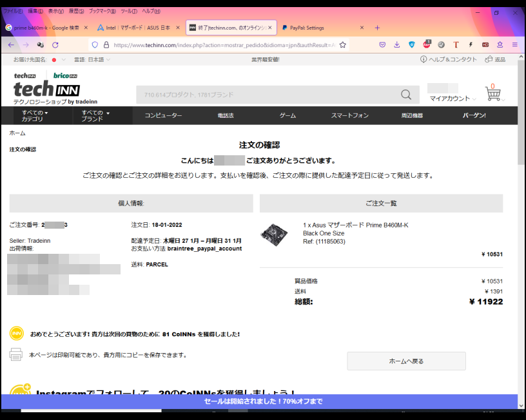Click the total price ¥ 11922
526x420 pixels.
(x=486, y=301)
